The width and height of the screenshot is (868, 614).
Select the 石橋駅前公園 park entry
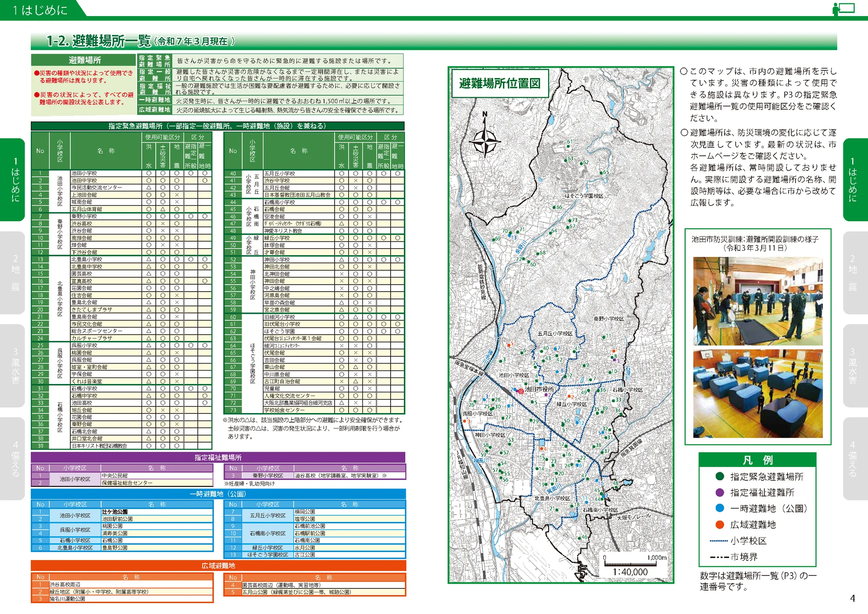[310, 533]
